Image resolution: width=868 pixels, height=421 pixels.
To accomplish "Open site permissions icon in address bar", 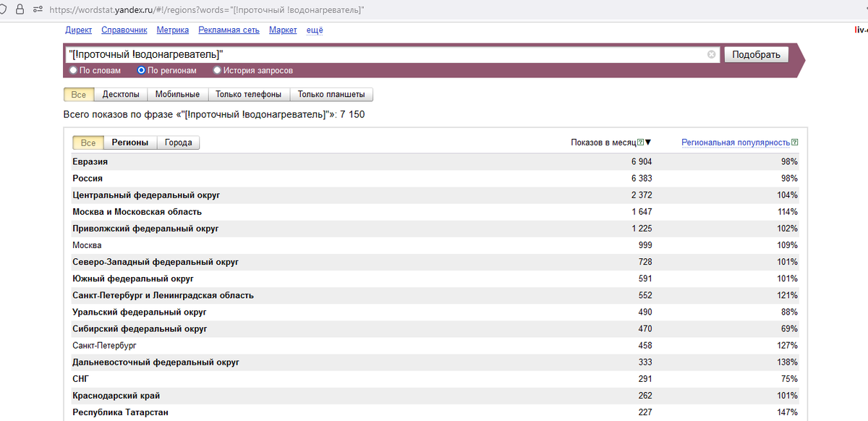I will click(37, 9).
